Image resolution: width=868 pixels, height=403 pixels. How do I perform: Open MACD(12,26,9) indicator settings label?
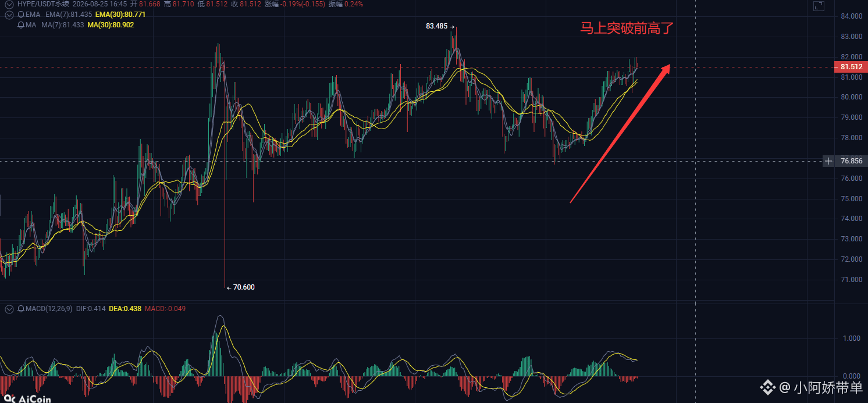[x=49, y=309]
